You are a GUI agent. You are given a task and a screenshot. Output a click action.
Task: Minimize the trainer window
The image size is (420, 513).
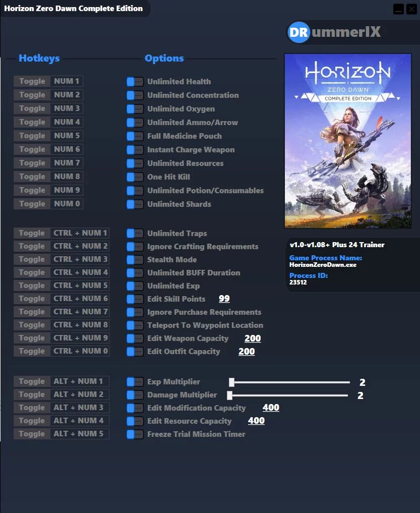click(398, 9)
